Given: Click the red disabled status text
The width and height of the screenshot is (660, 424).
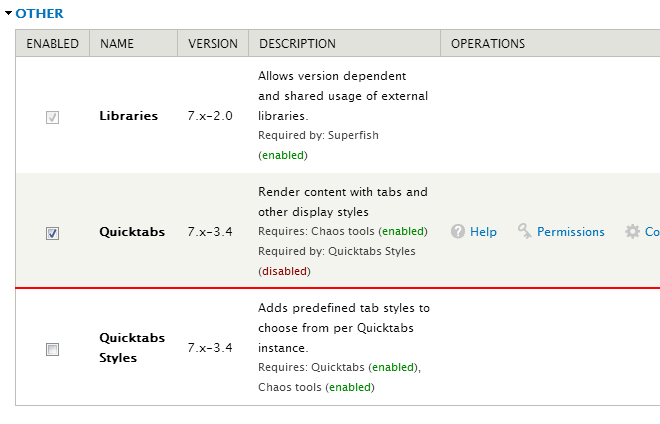Looking at the screenshot, I should pyautogui.click(x=285, y=271).
